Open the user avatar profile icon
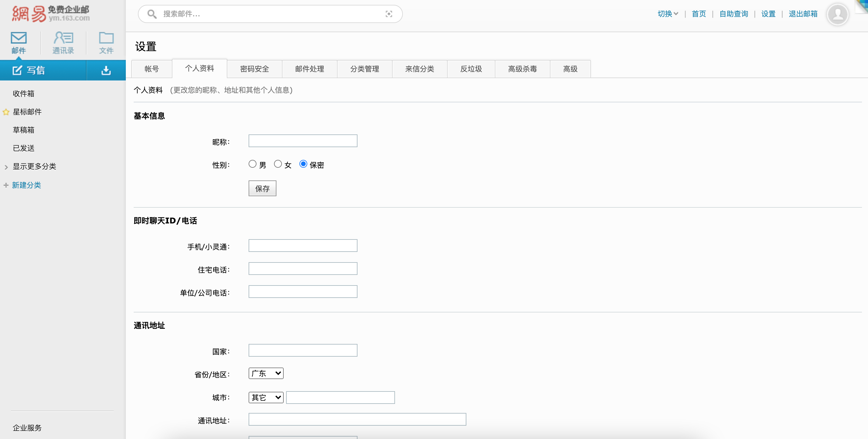 [x=837, y=14]
